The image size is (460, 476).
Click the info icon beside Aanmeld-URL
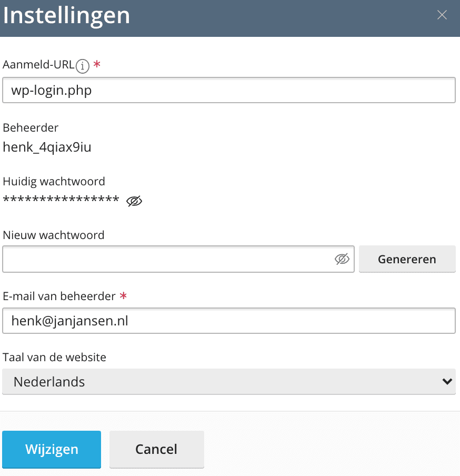click(x=82, y=66)
